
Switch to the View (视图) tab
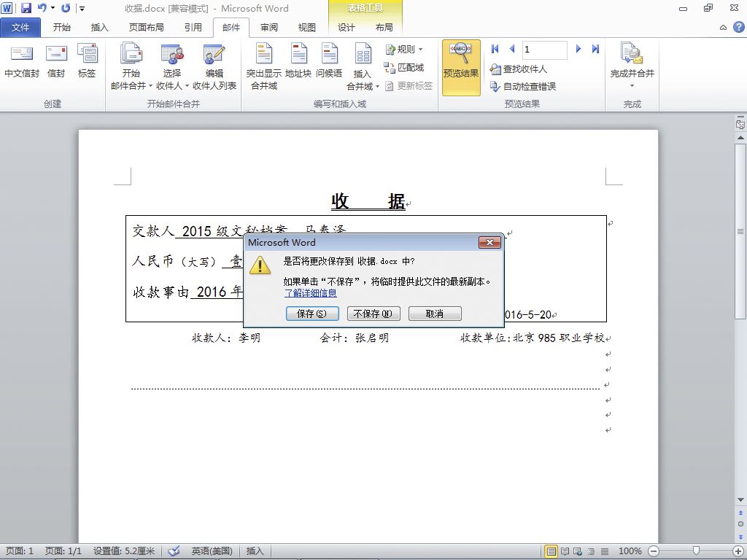click(307, 28)
